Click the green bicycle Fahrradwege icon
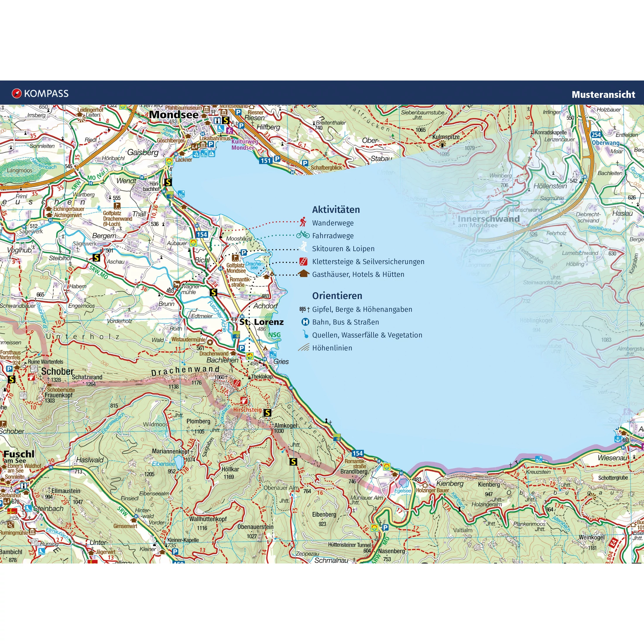 (303, 235)
